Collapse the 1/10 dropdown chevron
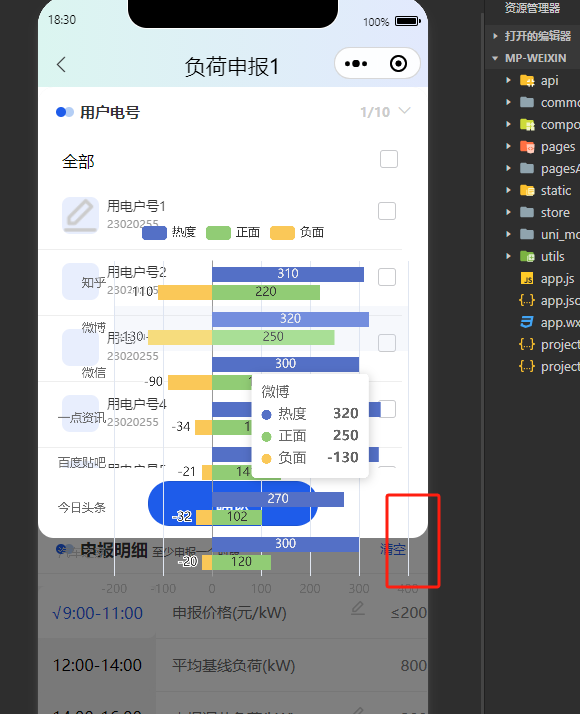 (404, 111)
